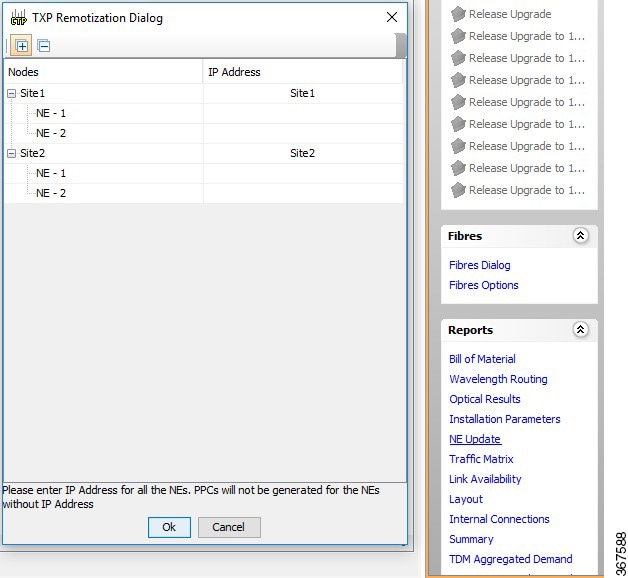628x578 pixels.
Task: Click the Collapse All toolbar icon
Action: click(x=44, y=46)
